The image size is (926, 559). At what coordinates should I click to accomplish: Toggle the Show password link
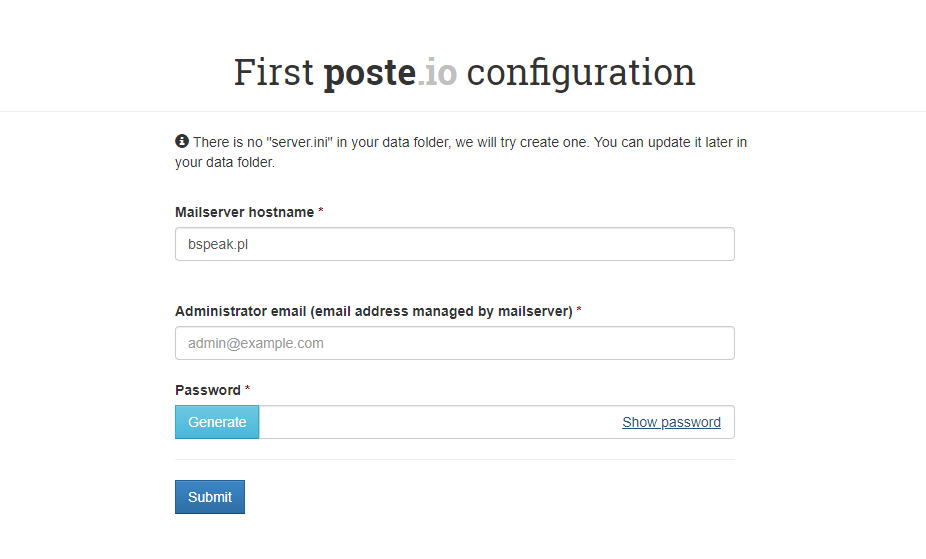(x=671, y=422)
